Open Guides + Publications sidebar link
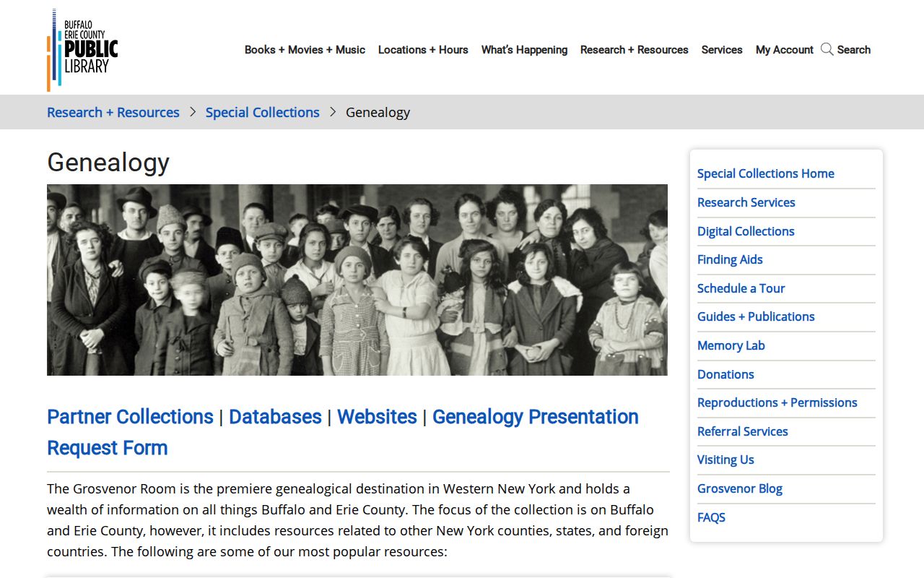This screenshot has width=924, height=578. 756,316
